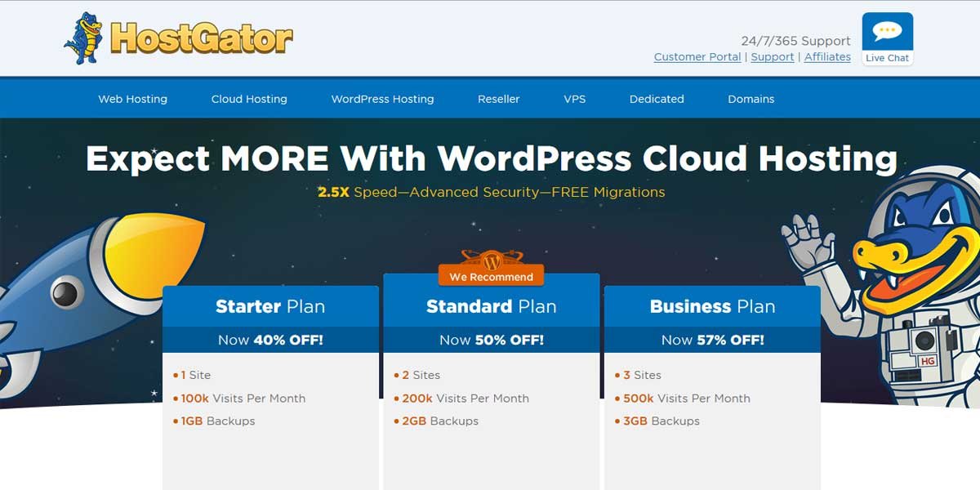Screen dimensions: 980x490
Task: Click the 40% OFF banner on Starter Plan
Action: point(270,339)
